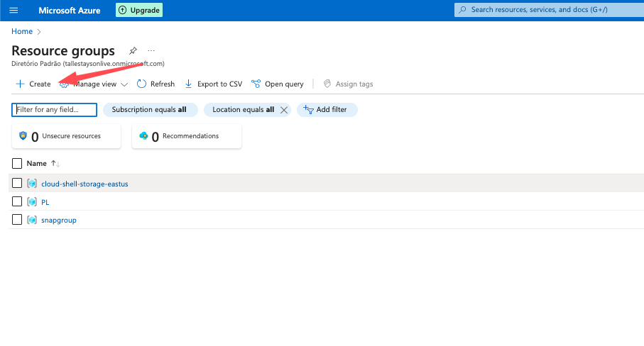This screenshot has width=644, height=346.
Task: Open the ellipsis more options menu
Action: click(151, 51)
